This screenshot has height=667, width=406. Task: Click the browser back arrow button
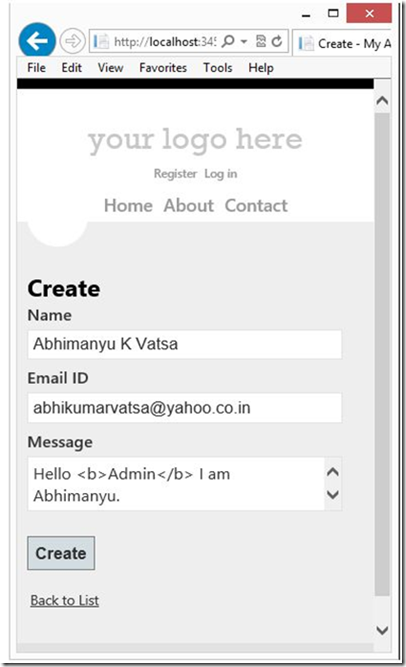coord(37,41)
